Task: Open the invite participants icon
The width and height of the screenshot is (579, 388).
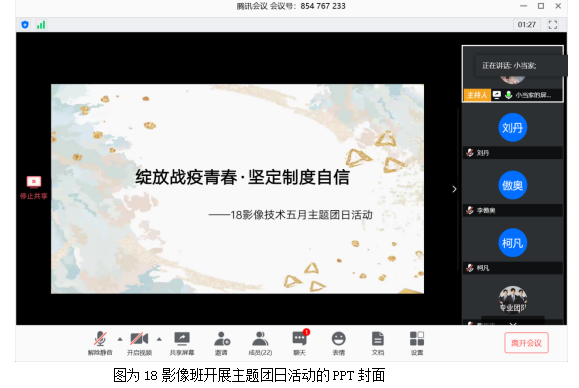Action: 222,343
